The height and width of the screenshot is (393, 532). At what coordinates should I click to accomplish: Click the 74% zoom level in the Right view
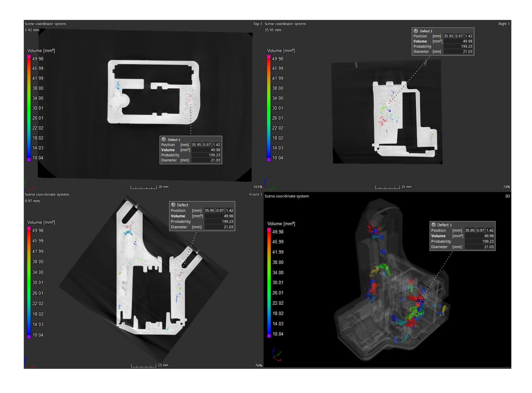[x=506, y=187]
